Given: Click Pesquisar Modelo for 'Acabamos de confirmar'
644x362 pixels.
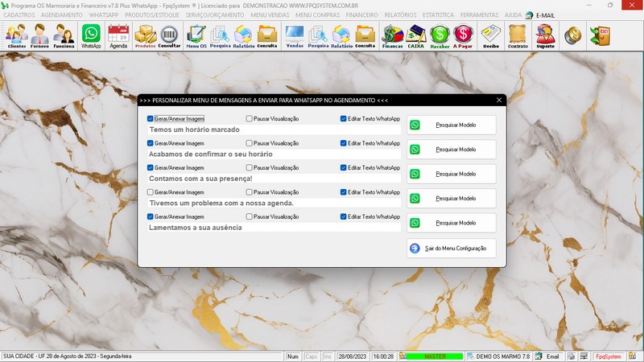Looking at the screenshot, I should pos(452,150).
